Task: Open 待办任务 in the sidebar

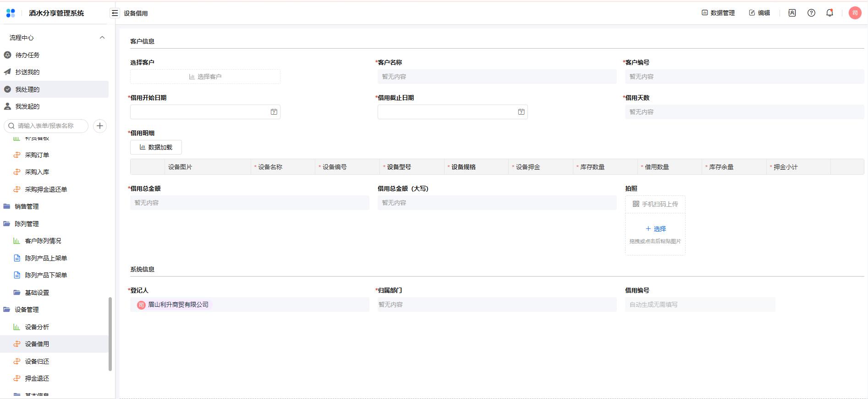Action: [x=54, y=55]
